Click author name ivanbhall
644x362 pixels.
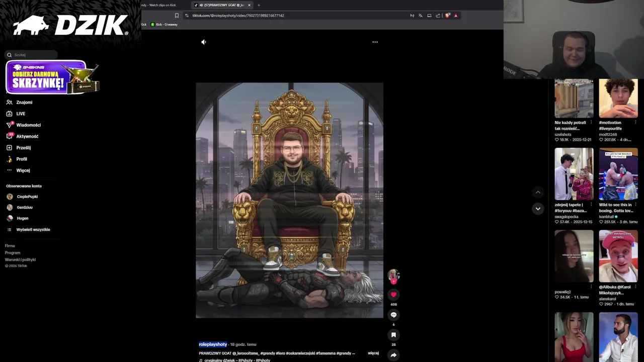pyautogui.click(x=606, y=217)
